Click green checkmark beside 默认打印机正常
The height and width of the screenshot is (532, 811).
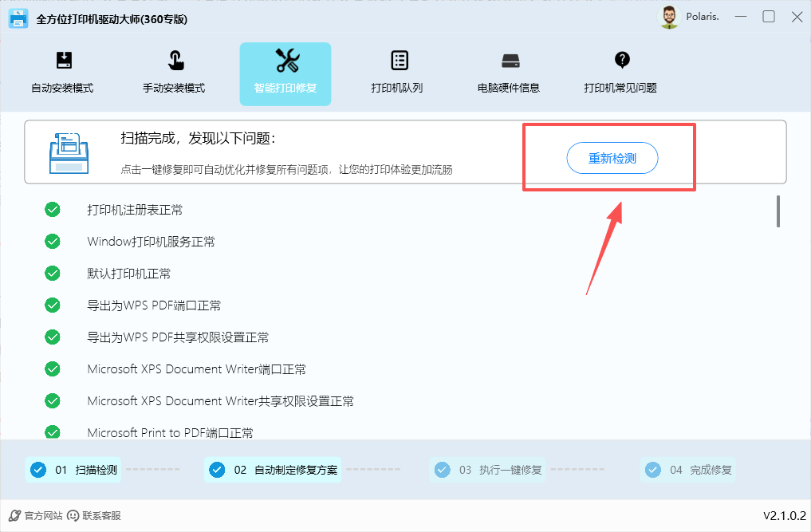click(x=52, y=273)
